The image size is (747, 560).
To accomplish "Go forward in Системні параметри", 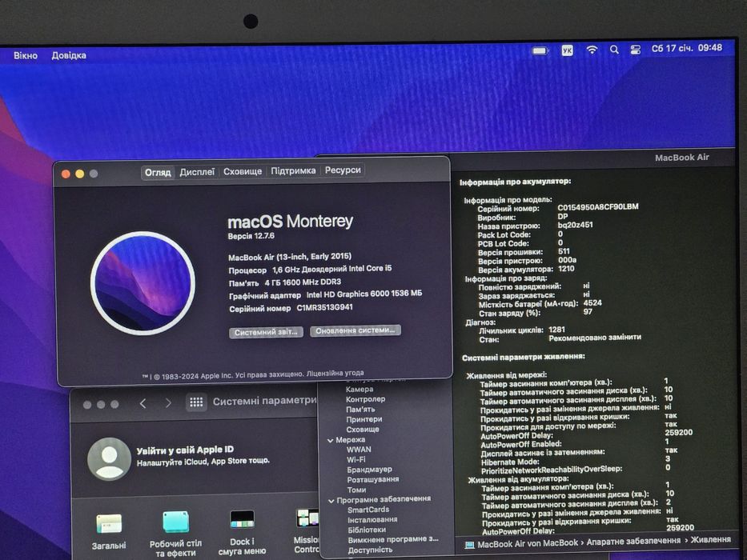I will tap(167, 403).
